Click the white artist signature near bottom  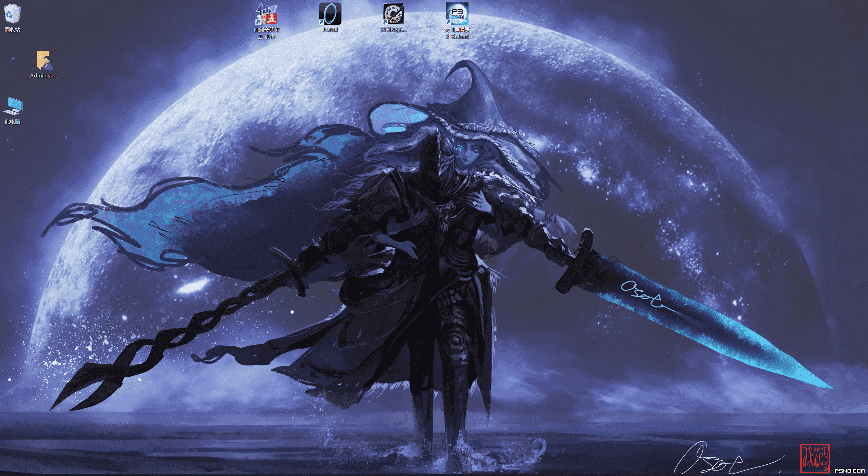727,459
